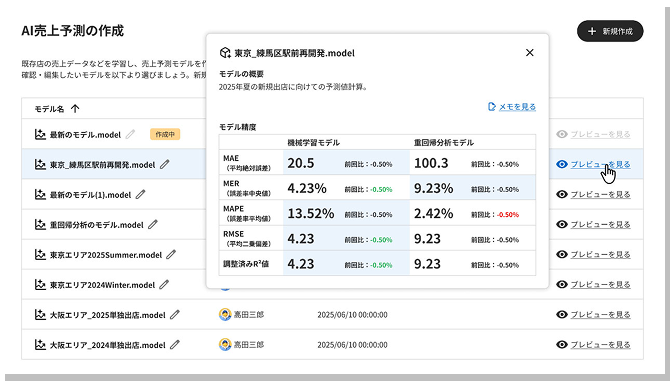Click the 重回帰分析モデル column header

tap(444, 143)
